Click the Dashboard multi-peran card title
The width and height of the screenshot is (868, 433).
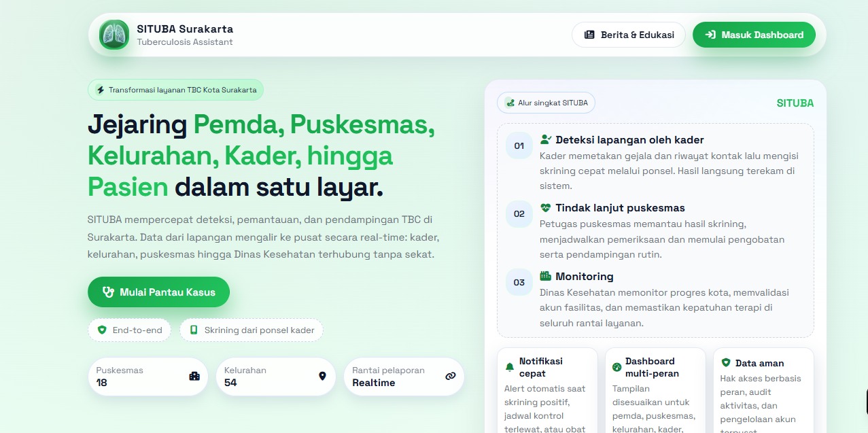(650, 367)
